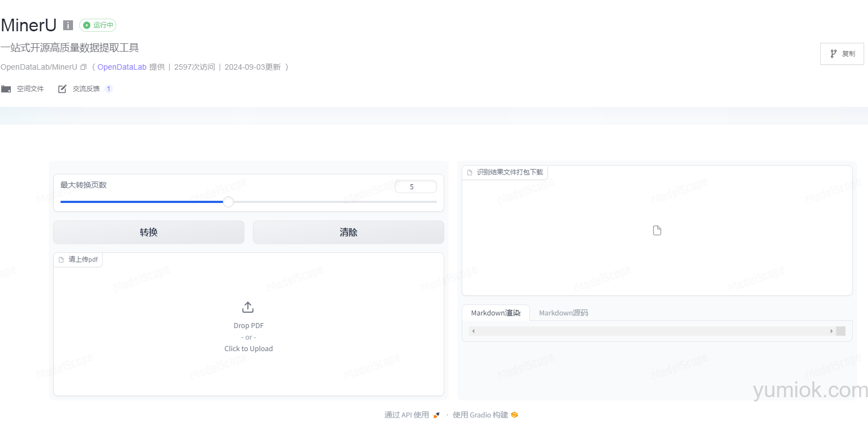Click the 一站式开源高质量数据提取工具 subtitle

click(70, 48)
